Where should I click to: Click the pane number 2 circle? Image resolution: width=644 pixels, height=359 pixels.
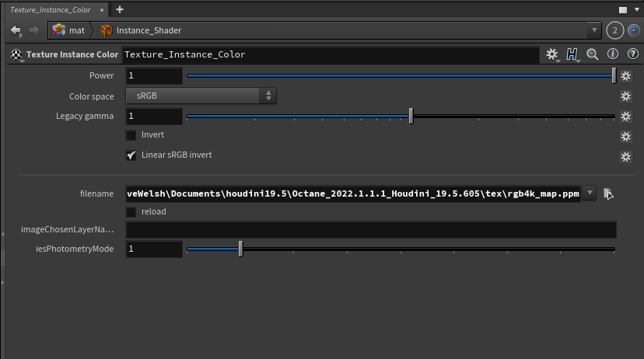(615, 30)
